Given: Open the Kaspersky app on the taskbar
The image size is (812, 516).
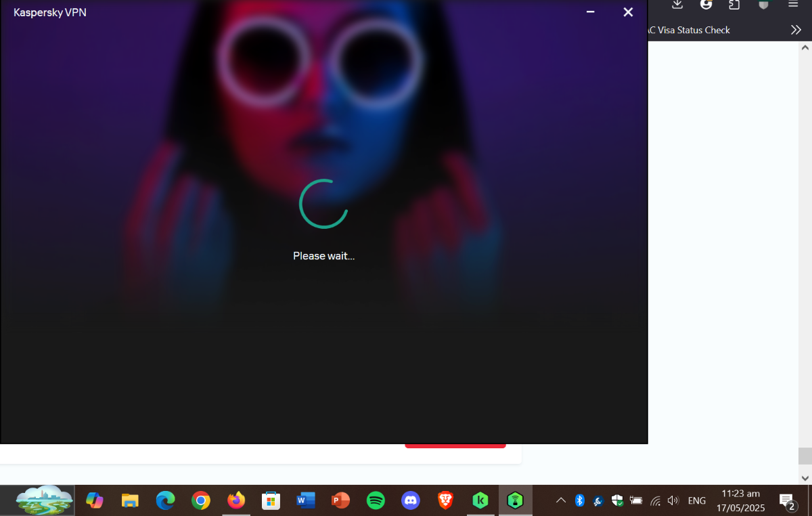Looking at the screenshot, I should click(x=480, y=500).
